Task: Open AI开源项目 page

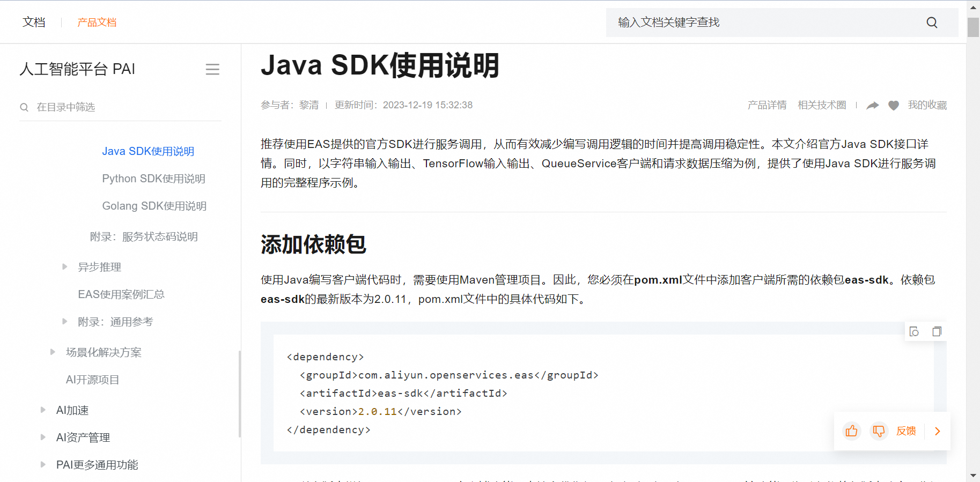Action: pyautogui.click(x=92, y=380)
